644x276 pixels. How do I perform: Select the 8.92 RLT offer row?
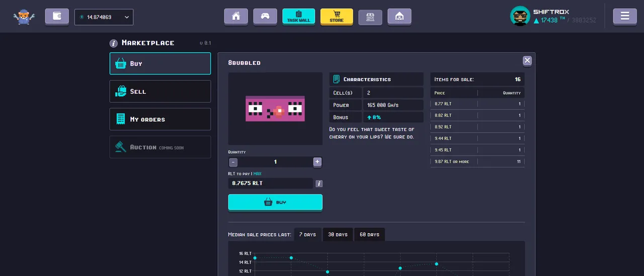(477, 127)
